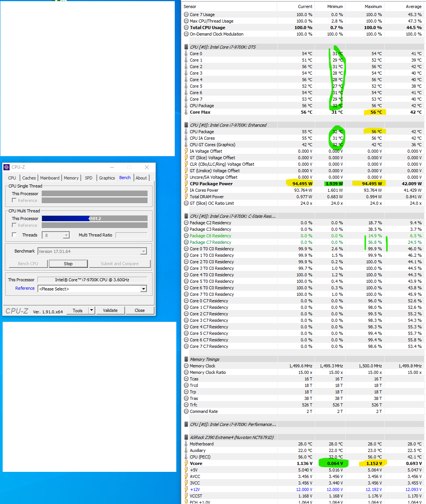The image size is (426, 504).
Task: Click Submit and Compare button
Action: pyautogui.click(x=120, y=264)
